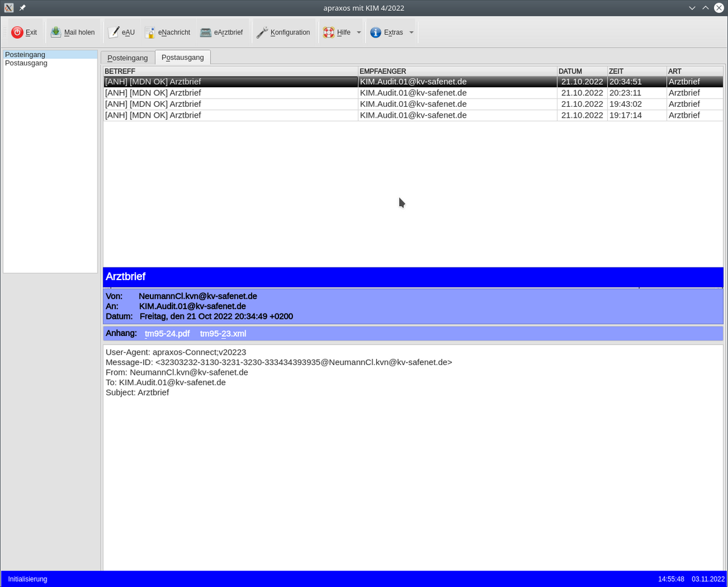Click the eAU pencil icon
Screen dimensions: 728x587
pos(113,32)
